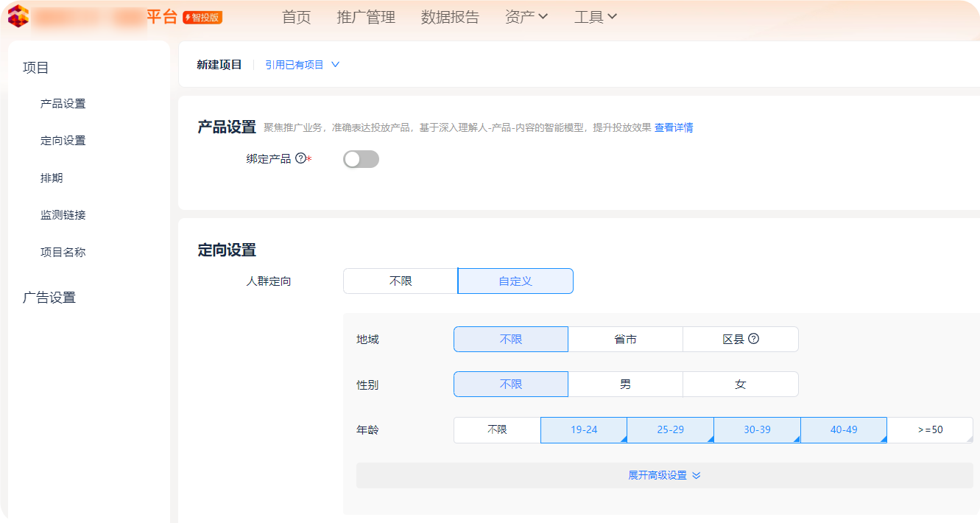The height and width of the screenshot is (523, 980).
Task: Click the 产品设置 section heading
Action: (x=227, y=127)
